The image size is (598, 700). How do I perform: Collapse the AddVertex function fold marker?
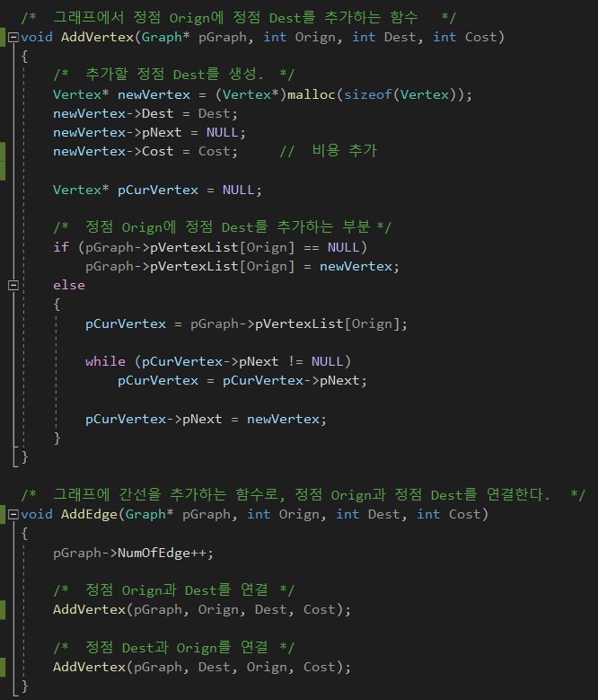(x=13, y=37)
